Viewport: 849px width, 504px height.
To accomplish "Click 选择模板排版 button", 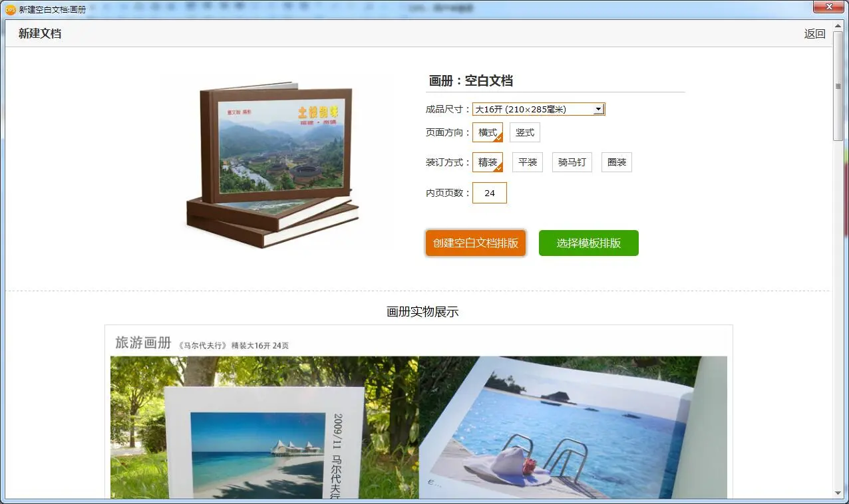I will coord(589,243).
